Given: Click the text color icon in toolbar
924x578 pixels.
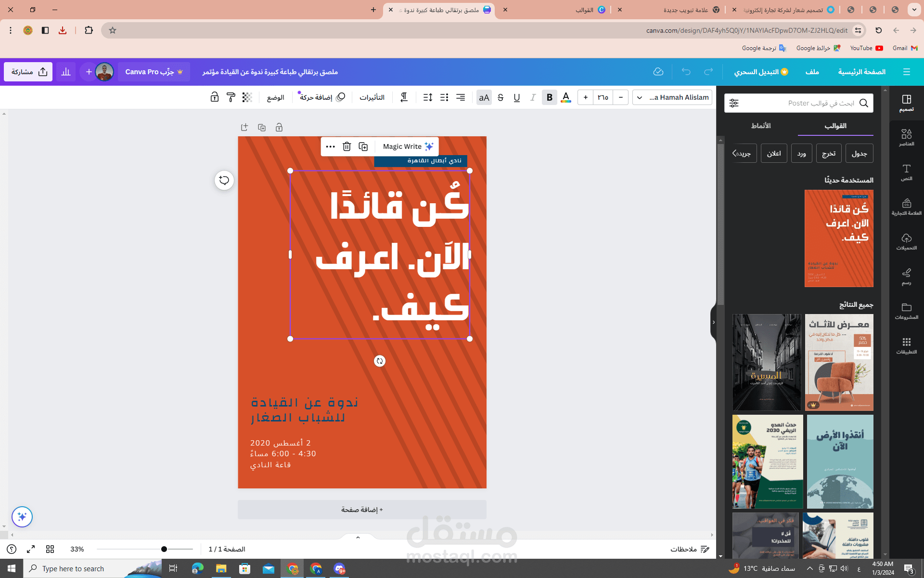Looking at the screenshot, I should (566, 97).
